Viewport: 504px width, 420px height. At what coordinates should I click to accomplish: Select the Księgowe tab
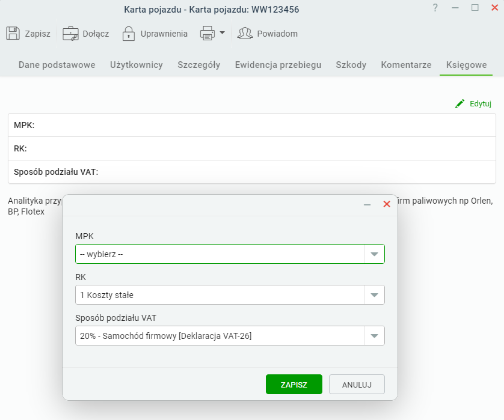466,65
